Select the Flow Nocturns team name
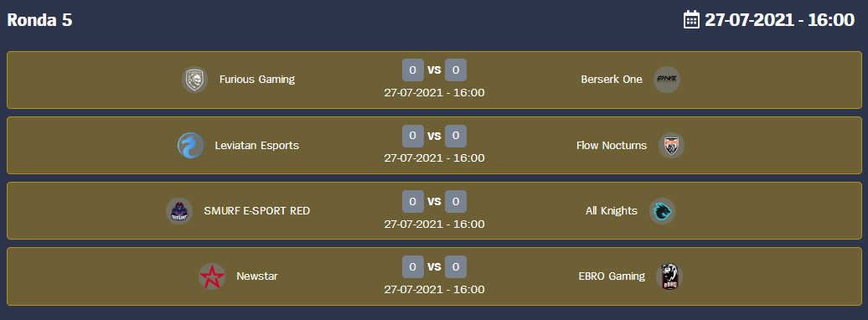 click(611, 146)
